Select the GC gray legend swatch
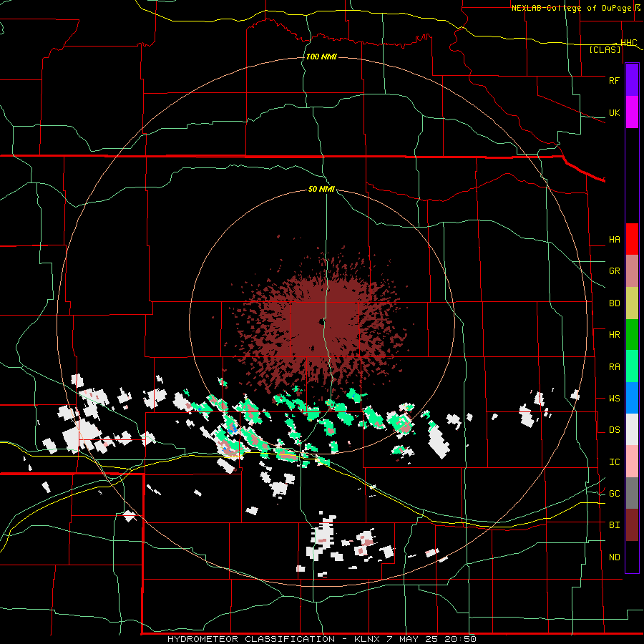644x644 pixels. [x=632, y=493]
